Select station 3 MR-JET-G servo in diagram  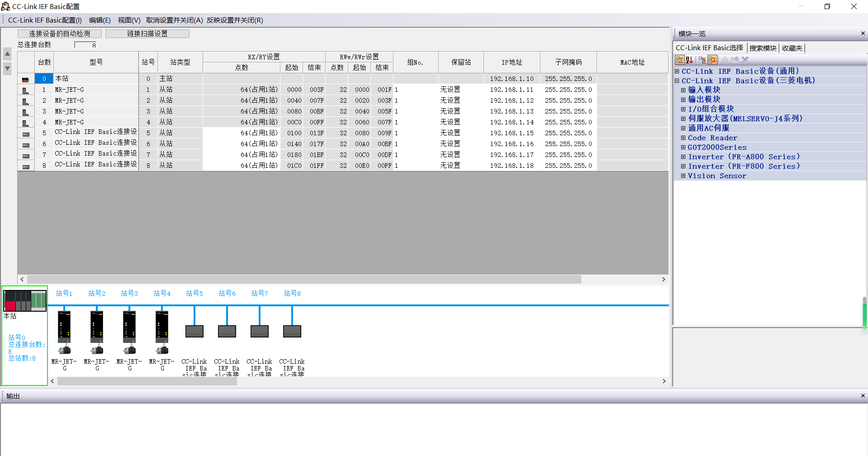129,332
